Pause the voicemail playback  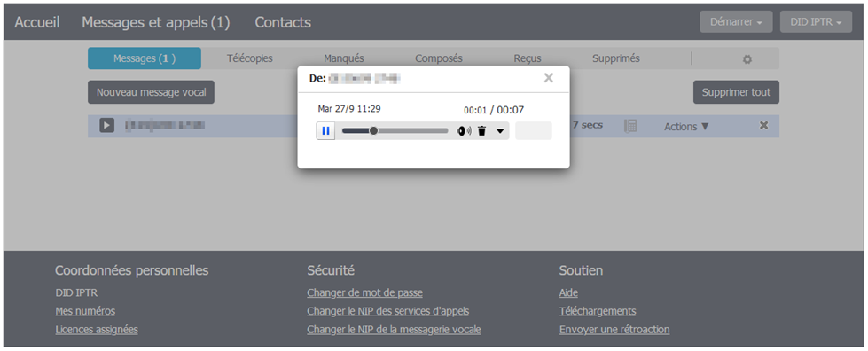325,131
